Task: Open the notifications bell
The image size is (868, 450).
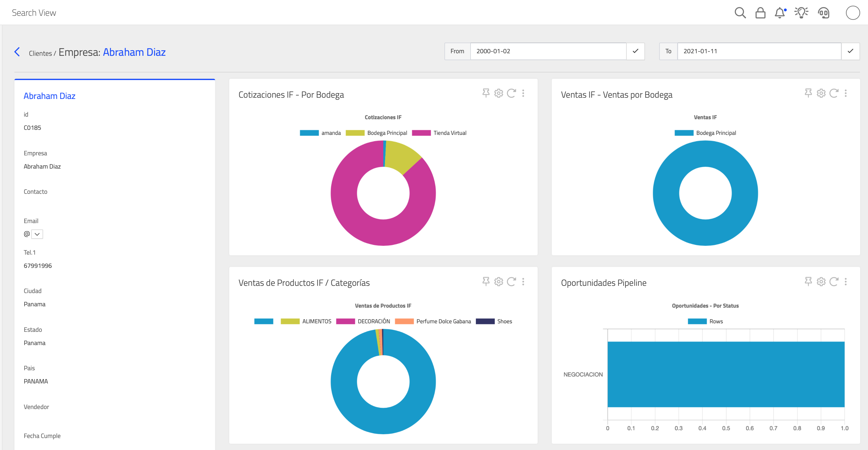Action: [780, 13]
